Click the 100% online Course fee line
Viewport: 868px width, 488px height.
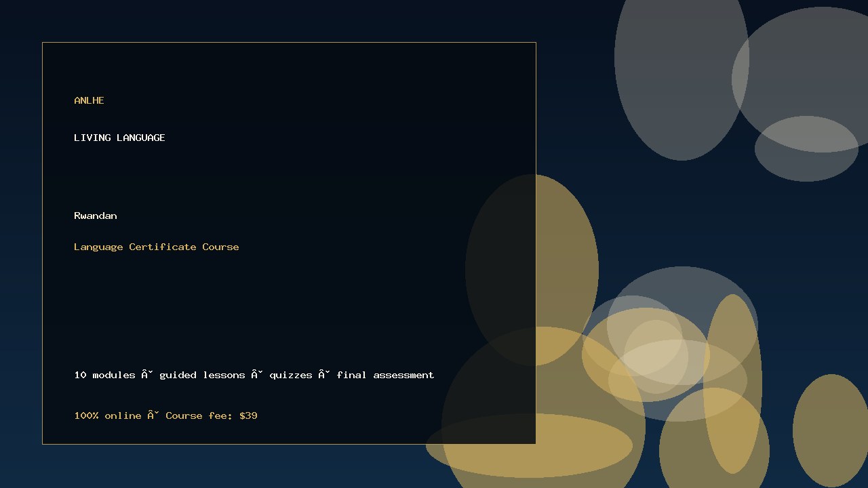(x=165, y=415)
